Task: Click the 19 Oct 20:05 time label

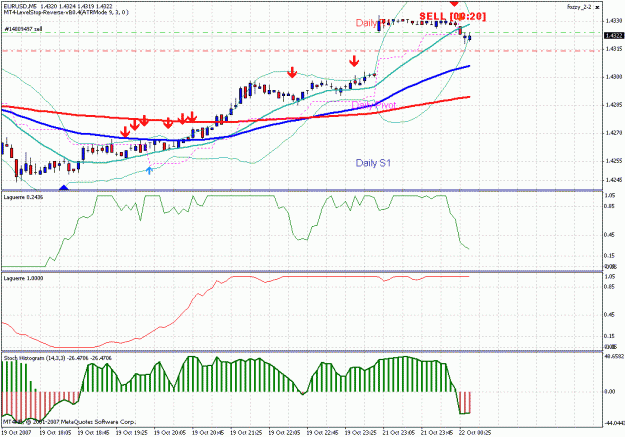Action: click(170, 432)
